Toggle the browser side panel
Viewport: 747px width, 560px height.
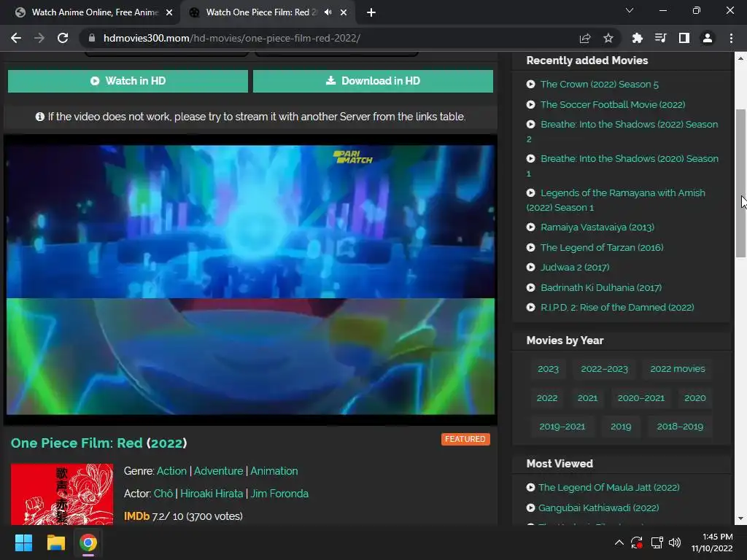[684, 38]
